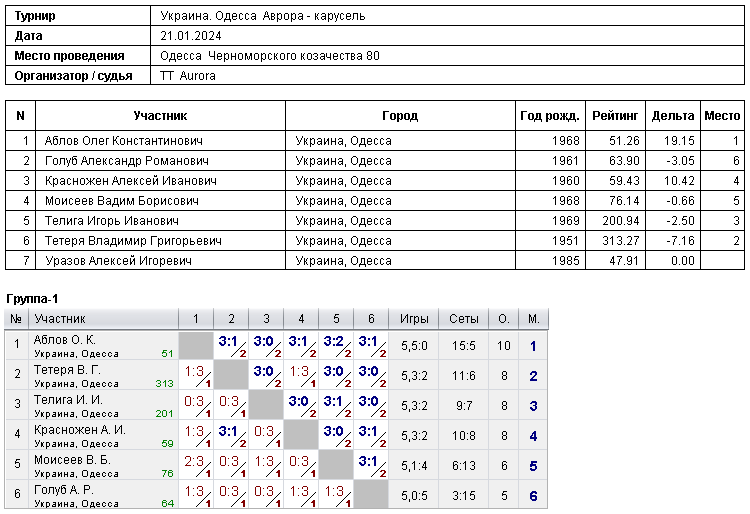
Task: Click games record 5,5:0 in Аблов row
Action: click(x=414, y=346)
